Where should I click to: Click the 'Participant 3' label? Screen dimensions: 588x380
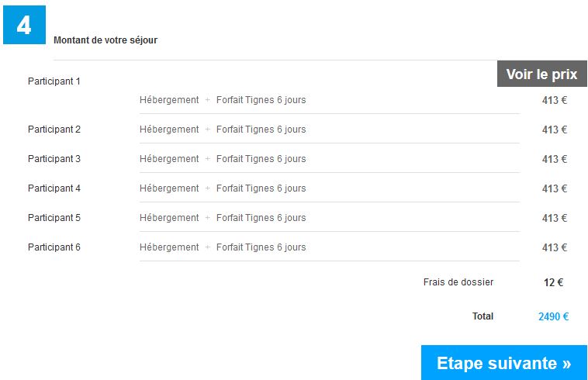coord(54,159)
